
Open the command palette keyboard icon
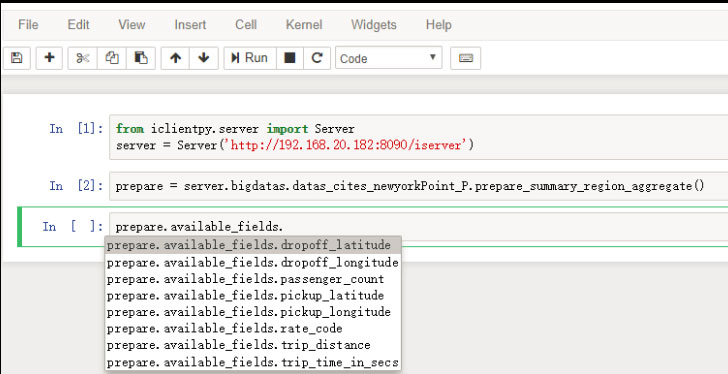466,58
